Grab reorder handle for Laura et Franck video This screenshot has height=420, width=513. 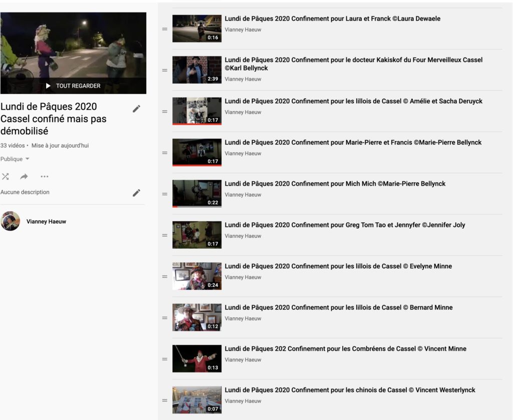pos(165,29)
